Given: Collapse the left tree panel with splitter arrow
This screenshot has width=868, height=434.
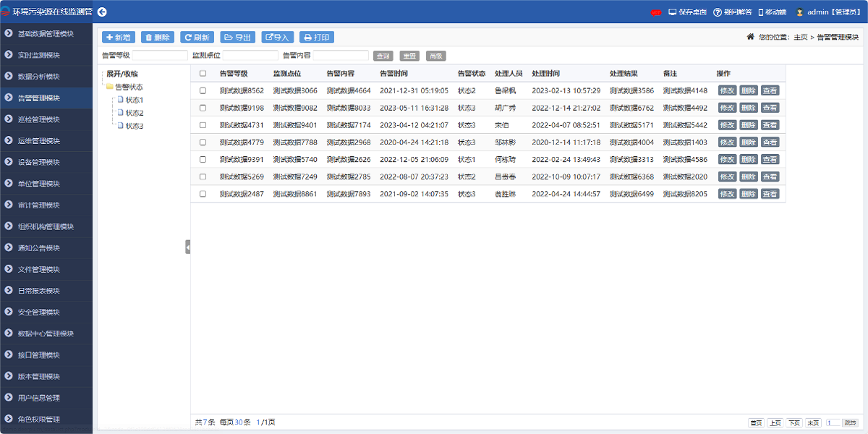Looking at the screenshot, I should click(x=187, y=247).
